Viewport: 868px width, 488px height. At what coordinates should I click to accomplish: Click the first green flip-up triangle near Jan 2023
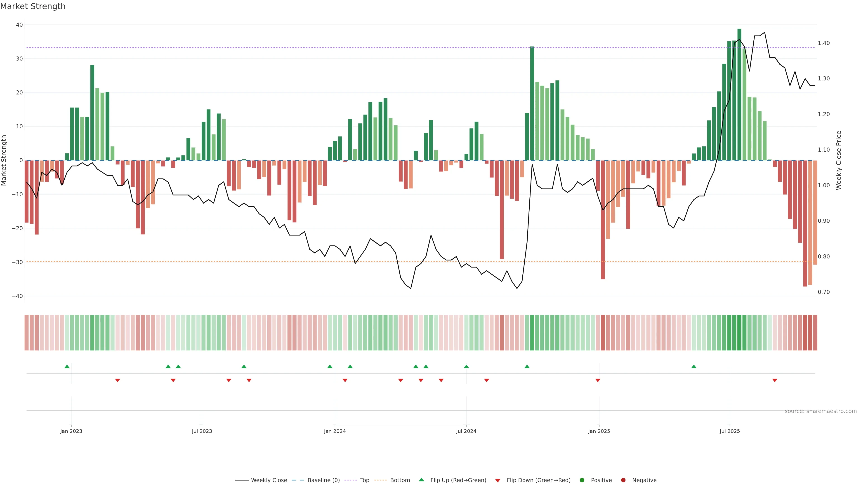67,366
